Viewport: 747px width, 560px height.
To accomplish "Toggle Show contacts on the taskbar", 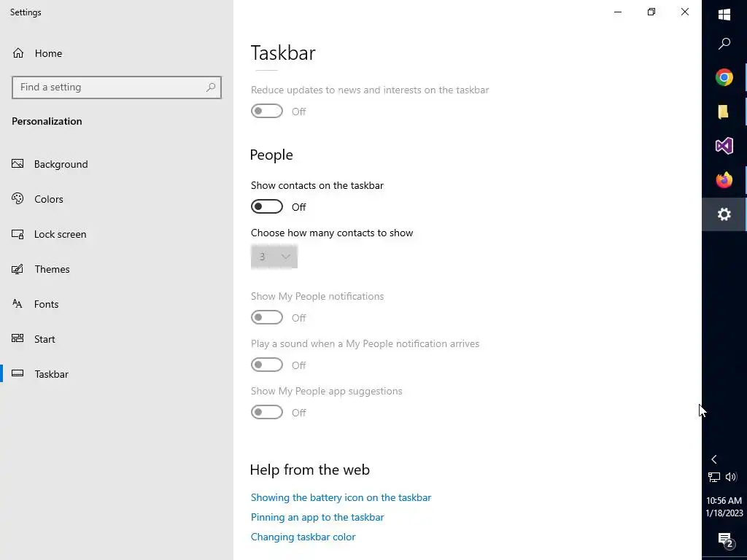I will point(267,207).
